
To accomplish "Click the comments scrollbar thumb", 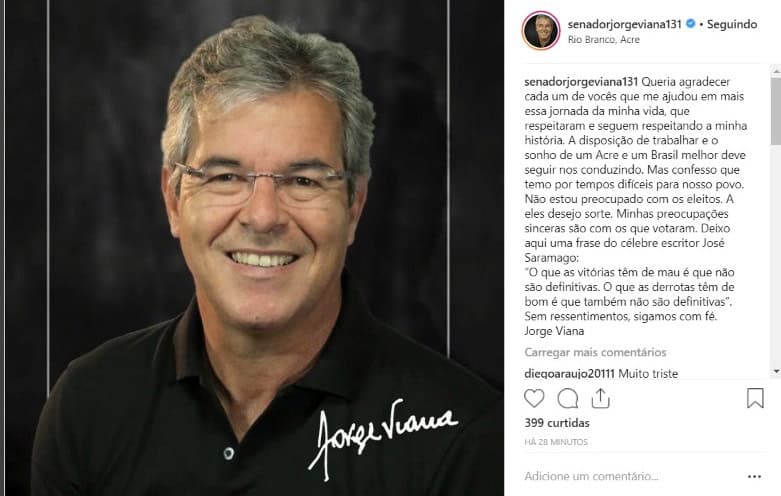I will click(x=776, y=111).
